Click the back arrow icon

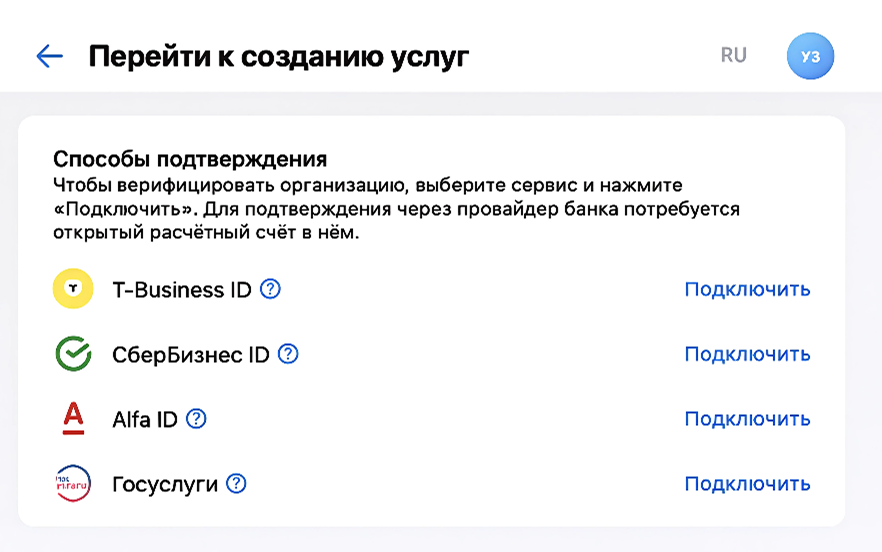click(x=49, y=56)
